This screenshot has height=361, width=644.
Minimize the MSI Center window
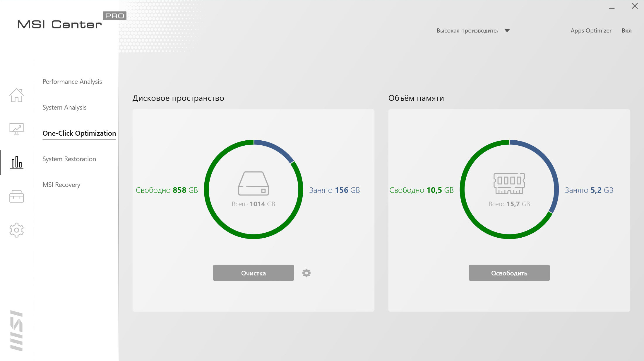pos(612,8)
